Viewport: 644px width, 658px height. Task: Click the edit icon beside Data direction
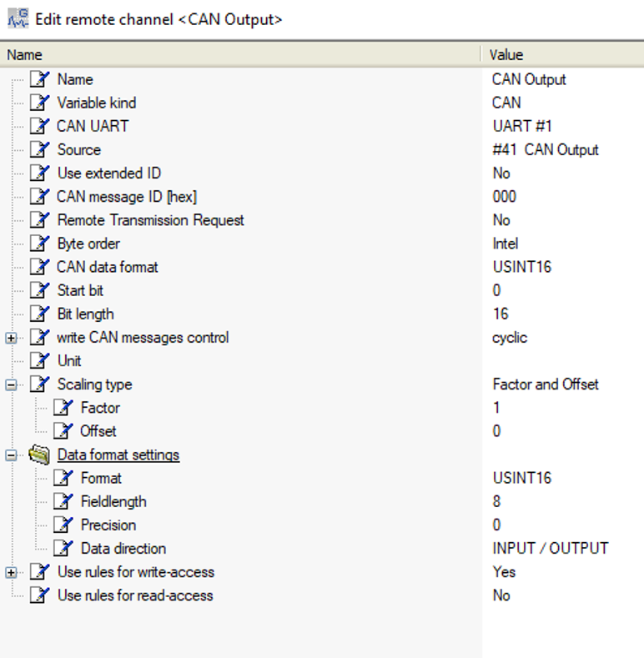coord(63,549)
